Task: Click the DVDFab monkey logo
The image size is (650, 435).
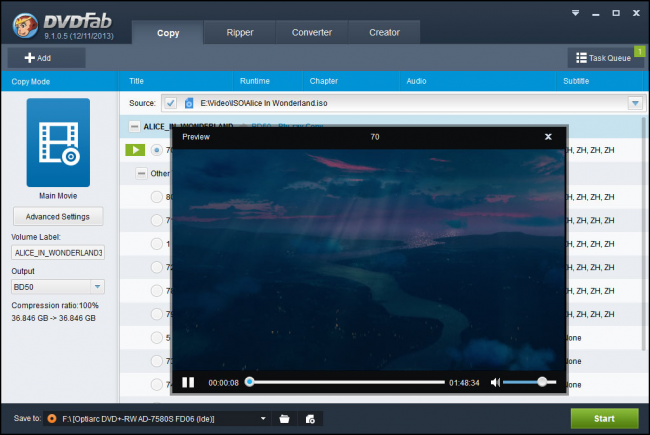Action: (25, 26)
